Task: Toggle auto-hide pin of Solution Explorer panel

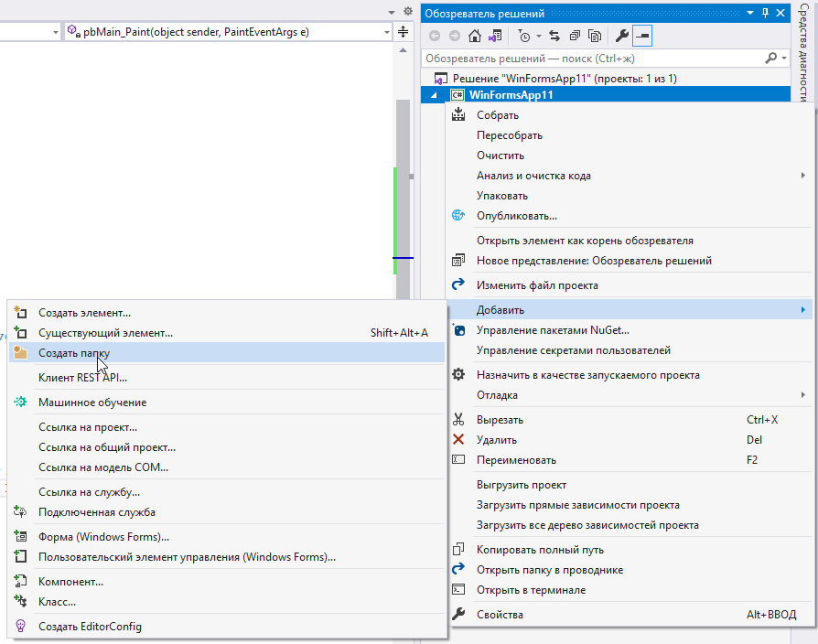Action: click(765, 14)
